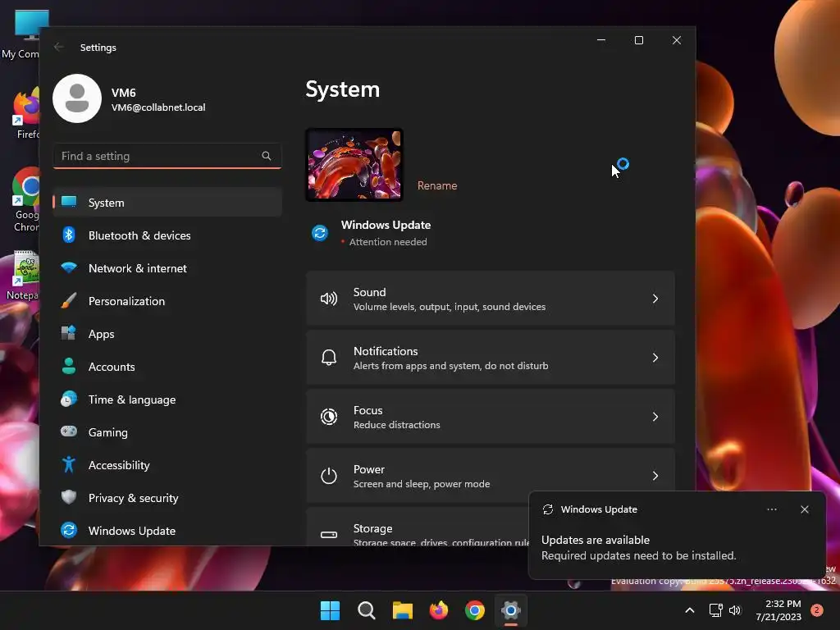Click the Storage drive icon

(x=328, y=535)
